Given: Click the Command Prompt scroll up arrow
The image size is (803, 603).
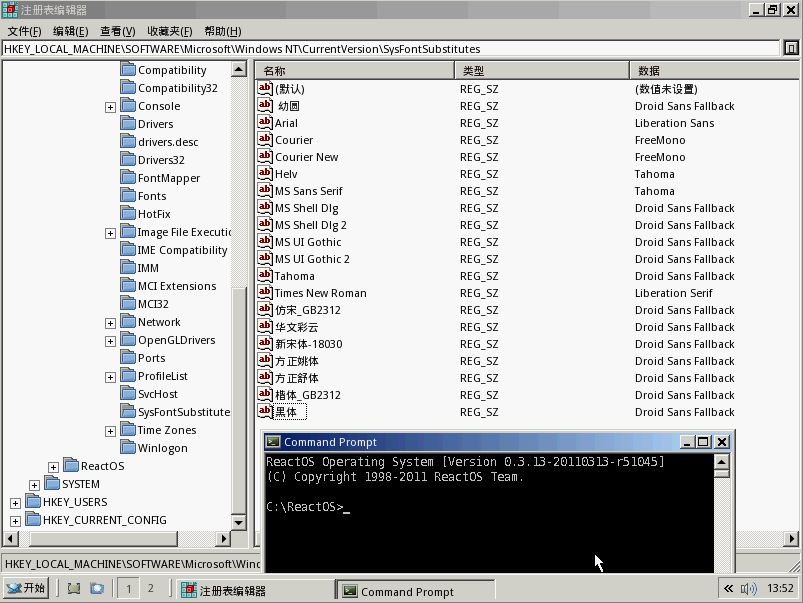Looking at the screenshot, I should tap(721, 461).
